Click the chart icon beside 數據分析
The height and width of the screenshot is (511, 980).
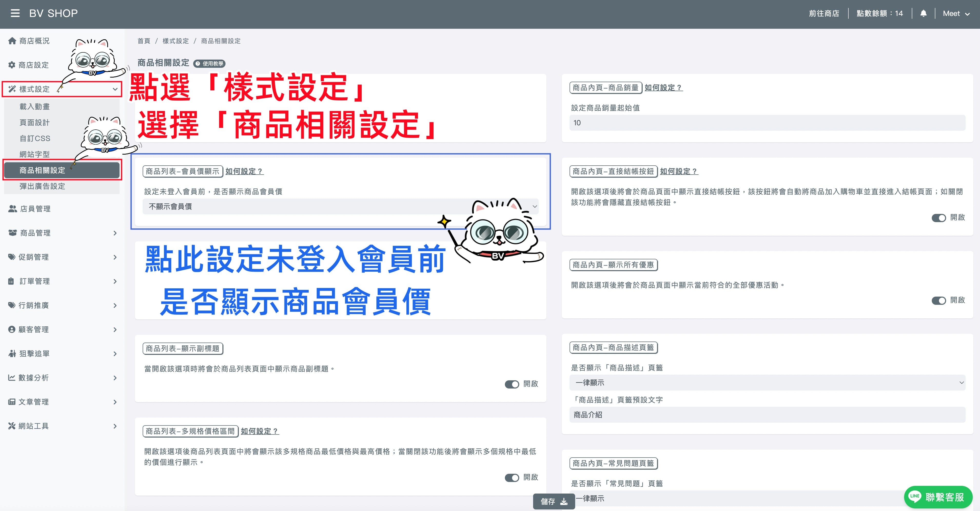12,377
